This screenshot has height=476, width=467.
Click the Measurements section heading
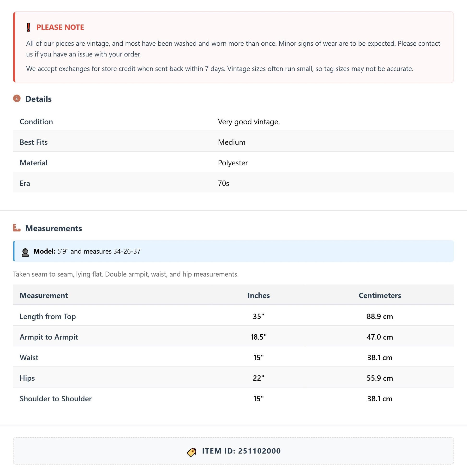(x=54, y=228)
